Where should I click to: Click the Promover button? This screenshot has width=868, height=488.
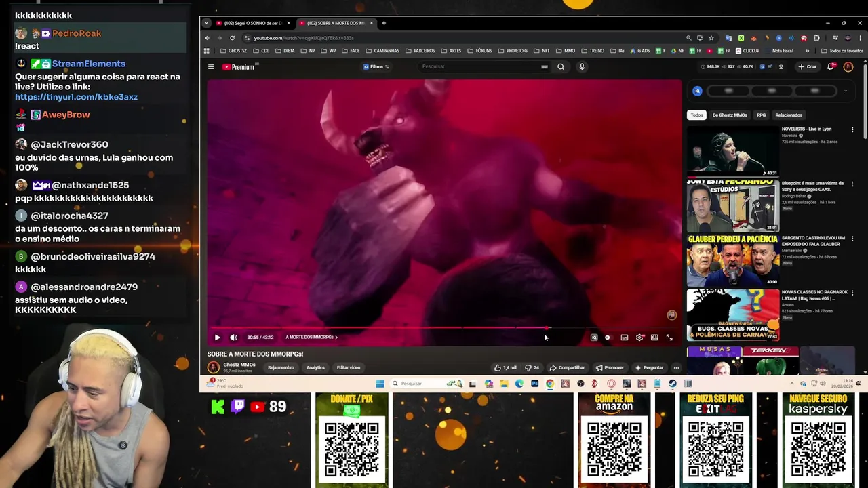pyautogui.click(x=610, y=367)
